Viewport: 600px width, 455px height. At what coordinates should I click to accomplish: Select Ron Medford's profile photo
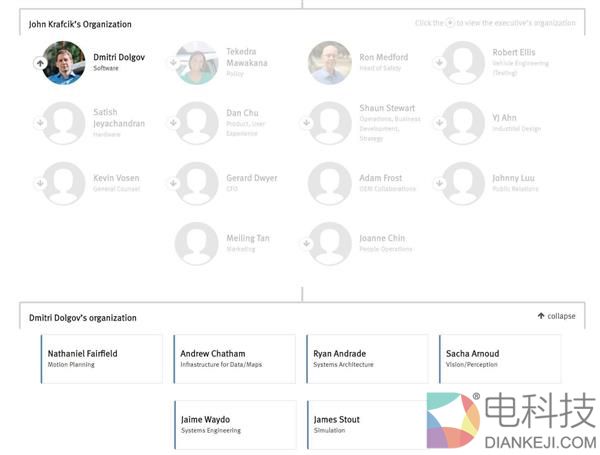(x=330, y=62)
